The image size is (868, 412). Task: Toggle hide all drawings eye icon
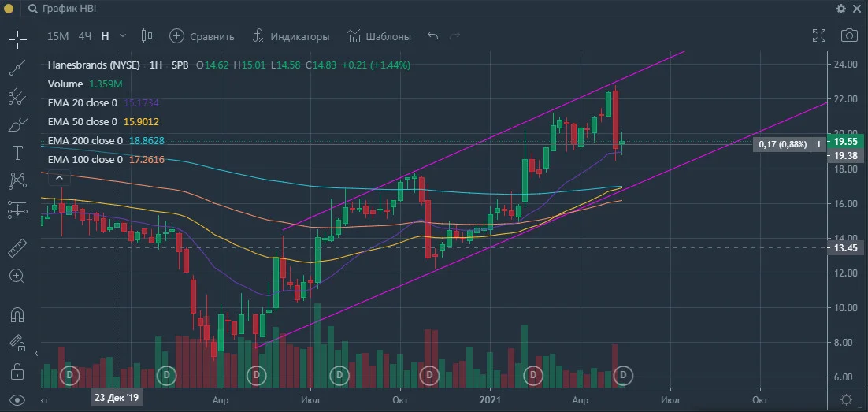[17, 400]
